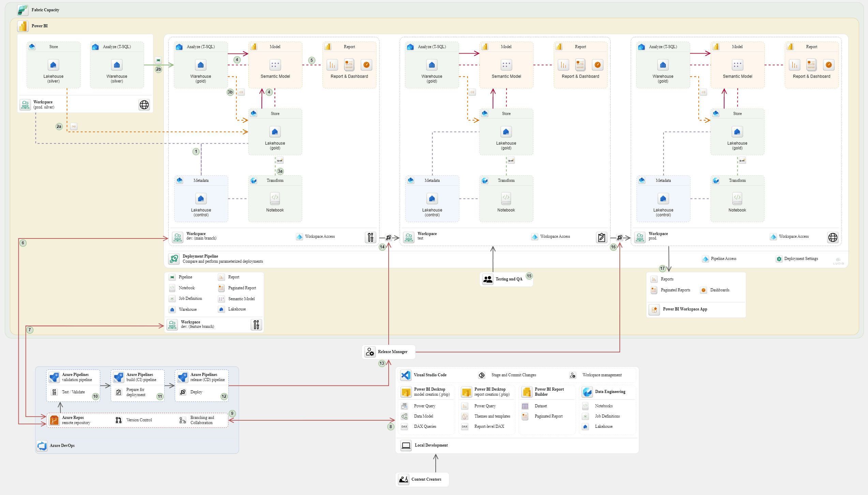The height and width of the screenshot is (495, 868).
Task: Click the Testing and QA people icon
Action: point(487,279)
